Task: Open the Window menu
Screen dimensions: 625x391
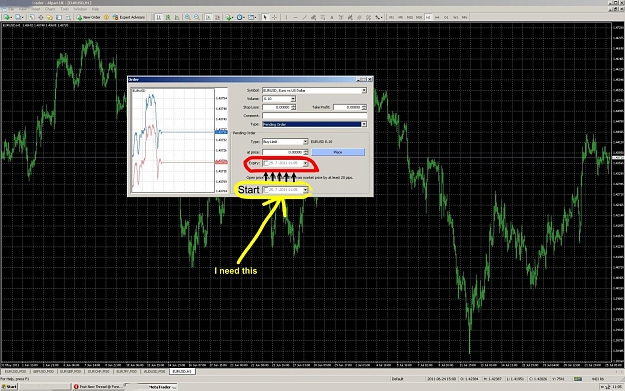Action: click(80, 9)
